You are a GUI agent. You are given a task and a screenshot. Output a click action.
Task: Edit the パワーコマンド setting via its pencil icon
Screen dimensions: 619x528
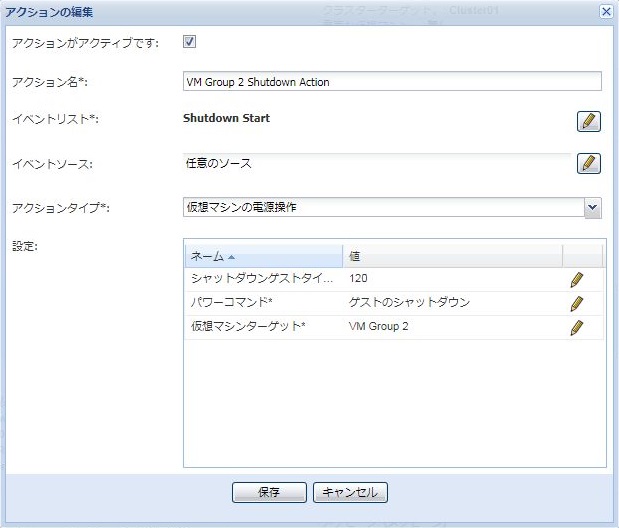coord(576,303)
